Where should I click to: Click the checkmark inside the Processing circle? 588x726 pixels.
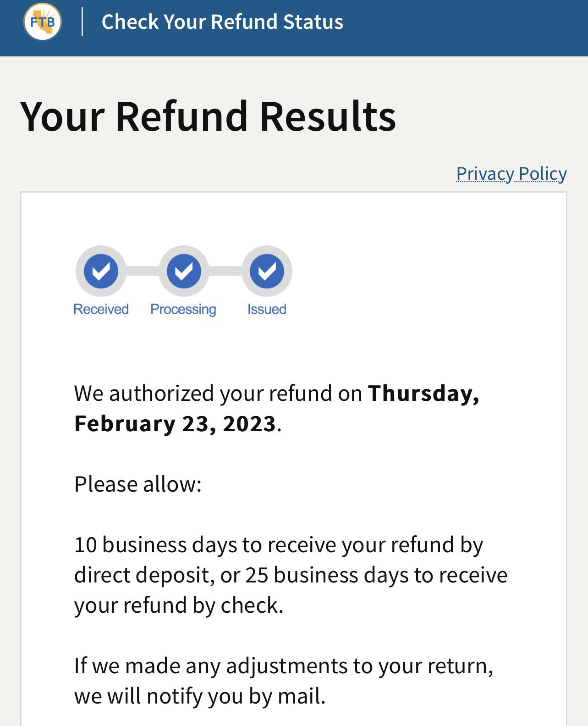point(184,272)
